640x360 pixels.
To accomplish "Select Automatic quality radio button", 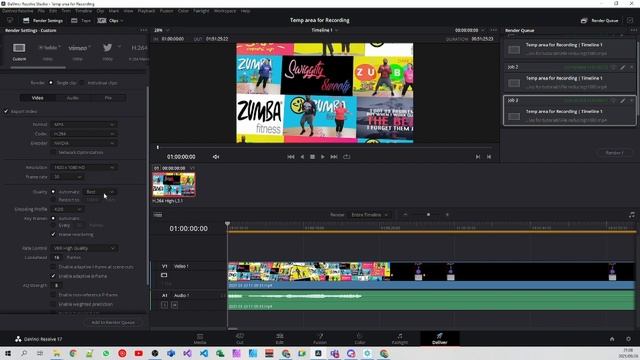I will (x=53, y=192).
